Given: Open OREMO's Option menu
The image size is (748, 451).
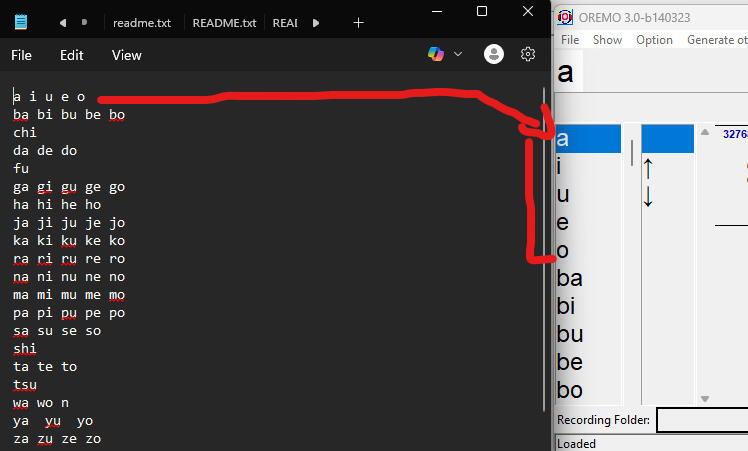Looking at the screenshot, I should pyautogui.click(x=654, y=40).
